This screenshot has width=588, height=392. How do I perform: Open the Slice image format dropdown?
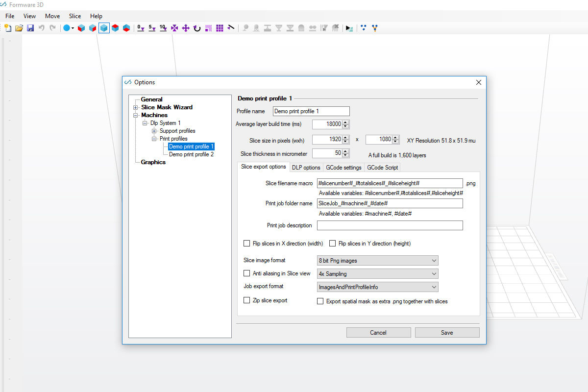click(x=378, y=261)
